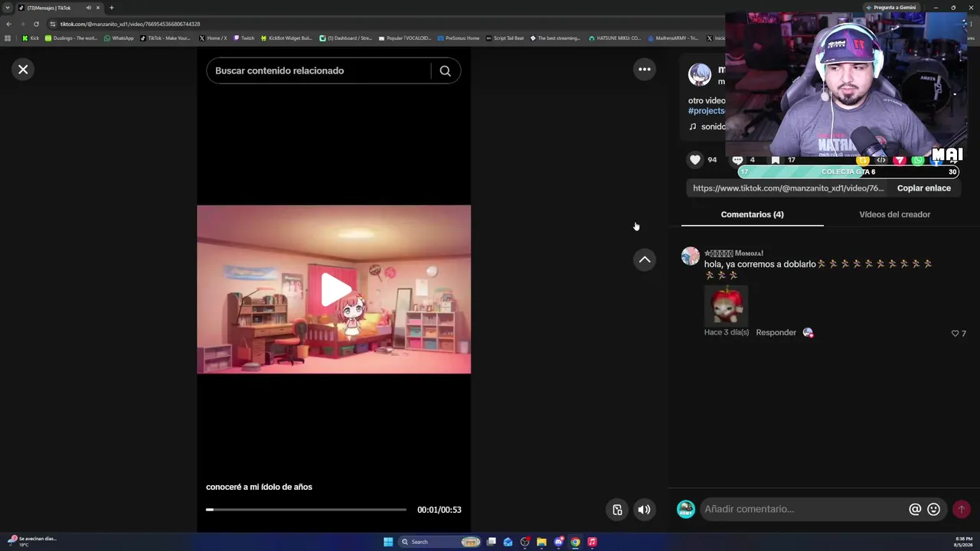This screenshot has width=980, height=551.
Task: Click the music note sound icon
Action: pyautogui.click(x=693, y=126)
